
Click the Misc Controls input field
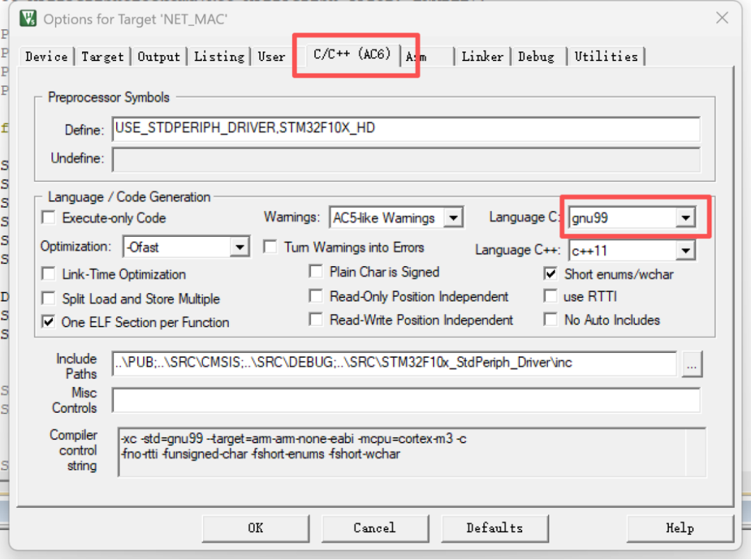406,400
